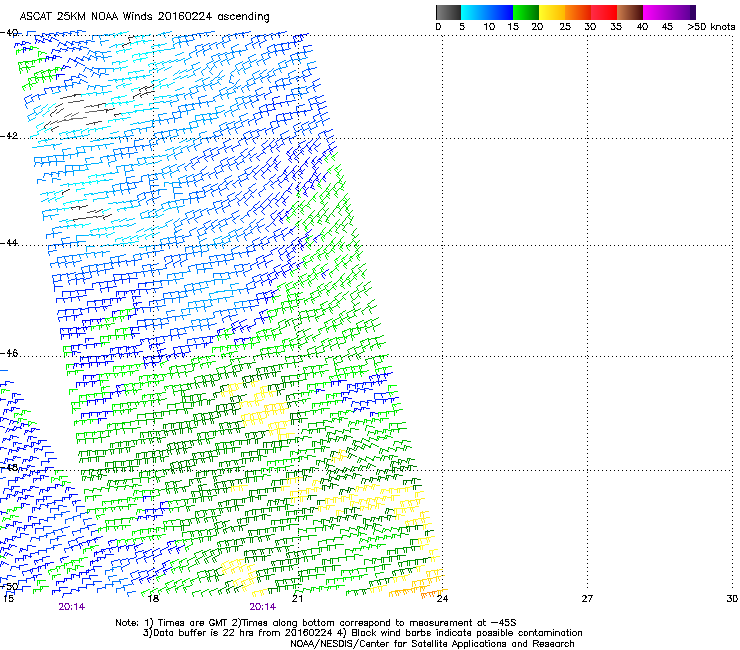Click the '-48' latitude axis label
The image size is (740, 650).
coord(9,467)
